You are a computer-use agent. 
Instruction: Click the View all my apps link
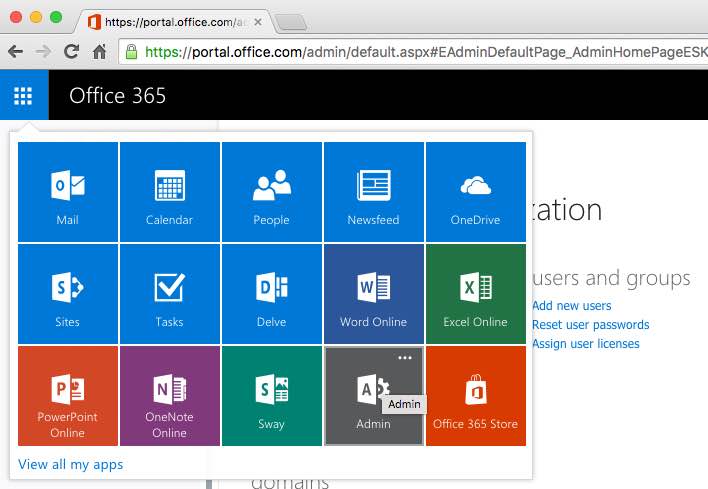(70, 464)
